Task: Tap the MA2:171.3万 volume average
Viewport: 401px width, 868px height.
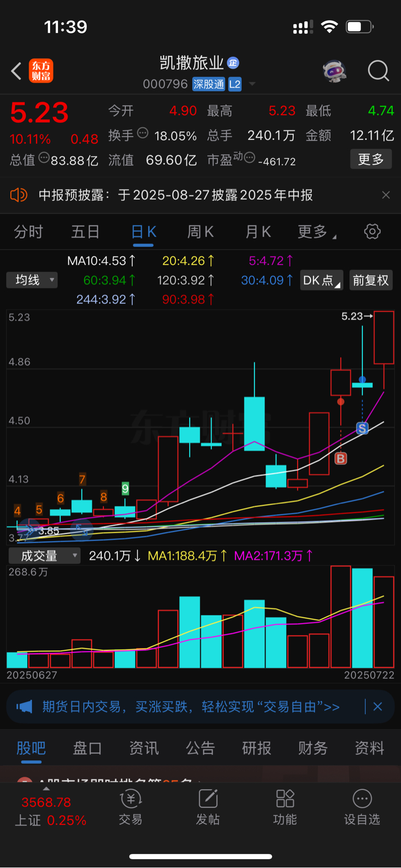Action: tap(274, 556)
